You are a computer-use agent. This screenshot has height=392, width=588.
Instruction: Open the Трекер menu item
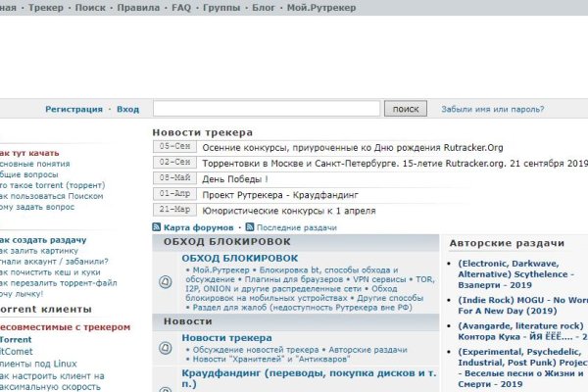[x=45, y=7]
